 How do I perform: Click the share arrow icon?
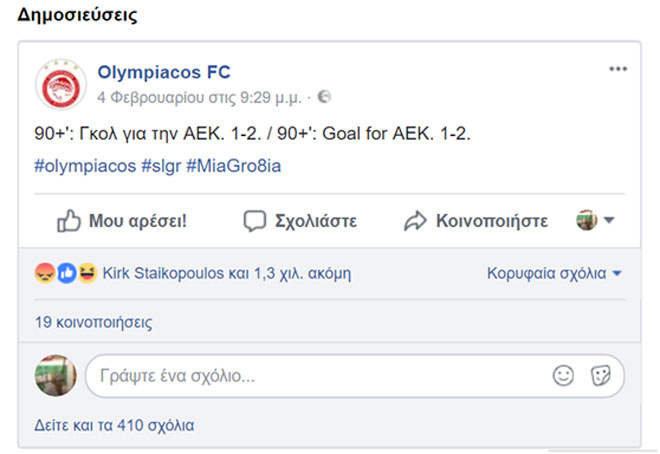tap(415, 221)
